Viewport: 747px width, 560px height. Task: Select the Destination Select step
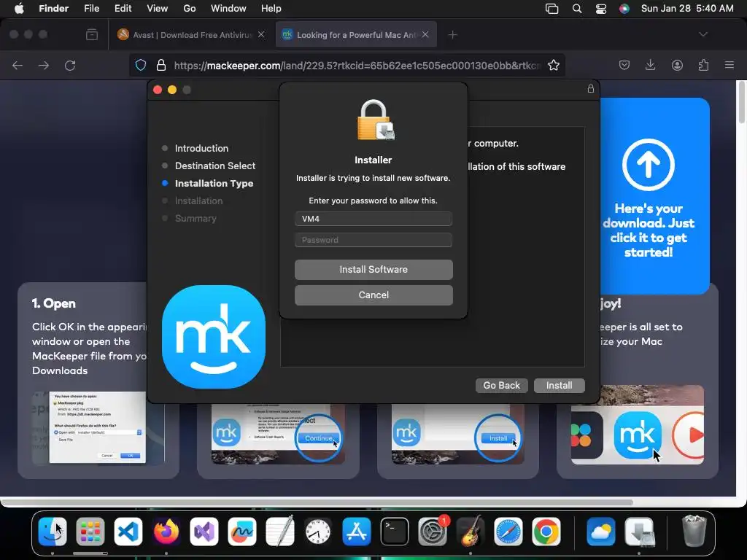tap(215, 166)
